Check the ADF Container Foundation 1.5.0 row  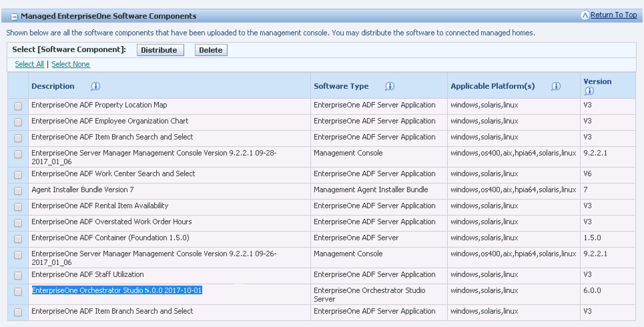pyautogui.click(x=18, y=239)
